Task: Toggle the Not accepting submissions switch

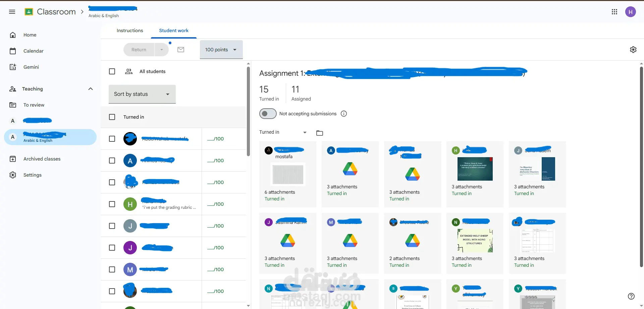Action: pos(268,114)
